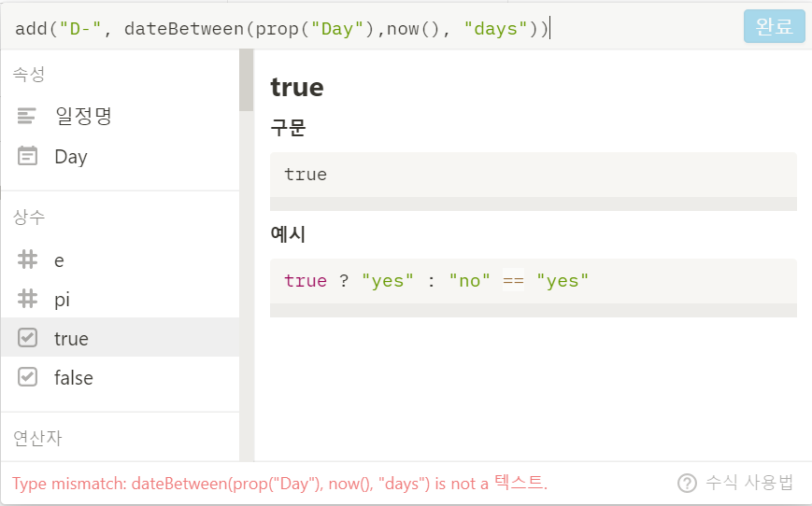Click the 구문 heading in the details pane

point(289,127)
